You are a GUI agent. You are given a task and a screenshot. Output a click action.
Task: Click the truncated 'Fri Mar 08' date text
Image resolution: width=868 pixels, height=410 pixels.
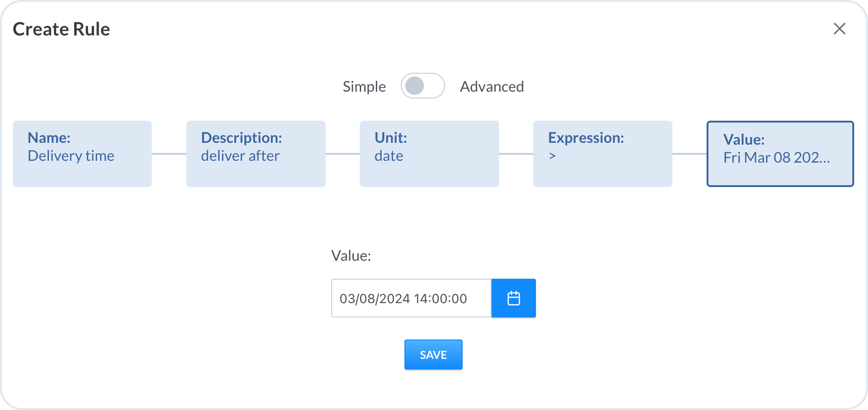[776, 158]
